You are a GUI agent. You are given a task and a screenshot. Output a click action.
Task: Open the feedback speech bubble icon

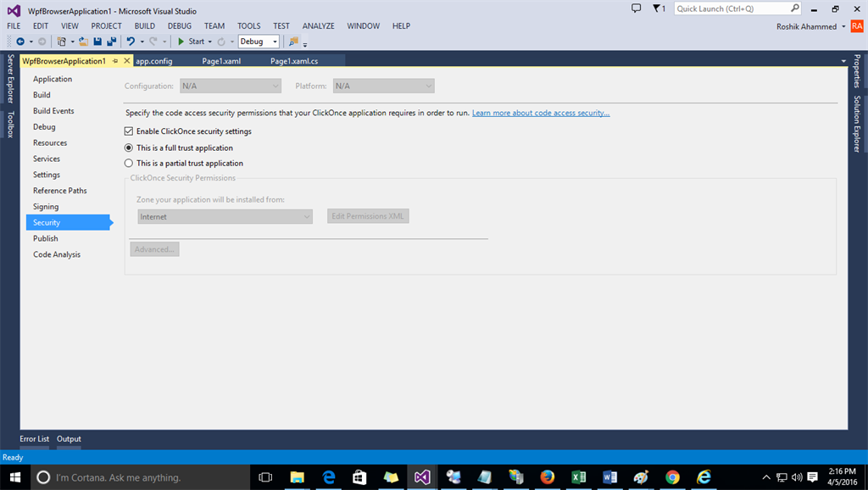pyautogui.click(x=637, y=8)
